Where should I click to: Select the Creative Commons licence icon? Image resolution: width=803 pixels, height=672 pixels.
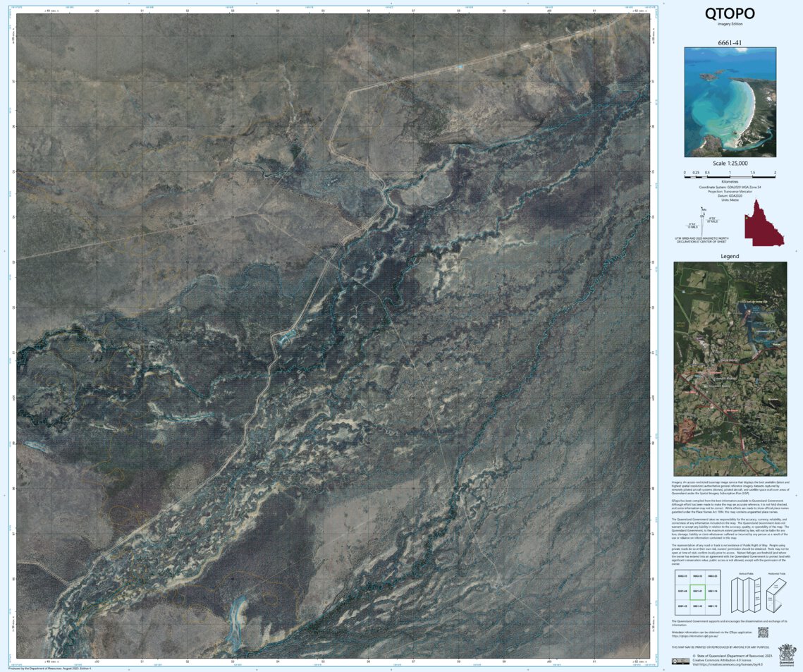(x=681, y=661)
